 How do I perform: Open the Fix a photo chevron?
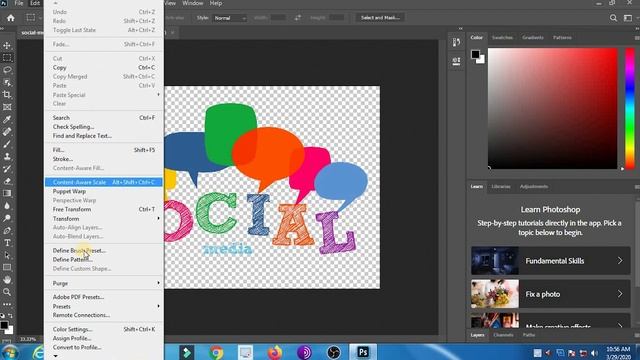[x=620, y=294]
